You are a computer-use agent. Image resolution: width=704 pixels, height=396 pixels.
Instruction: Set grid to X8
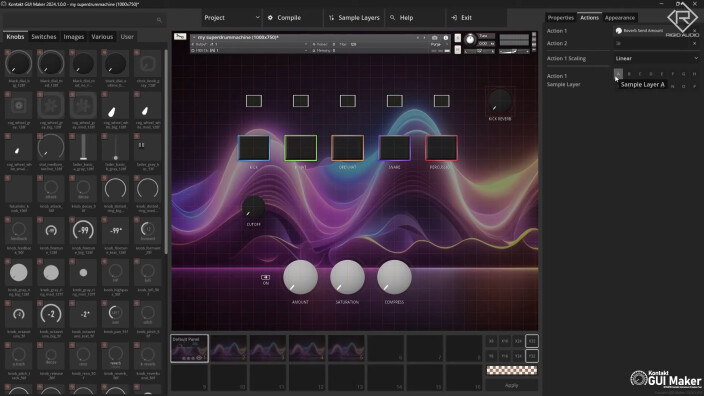[491, 341]
